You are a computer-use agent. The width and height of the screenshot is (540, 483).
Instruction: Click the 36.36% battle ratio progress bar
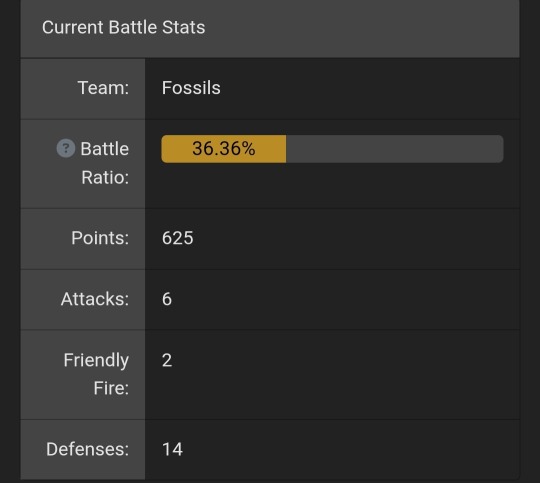pos(332,149)
